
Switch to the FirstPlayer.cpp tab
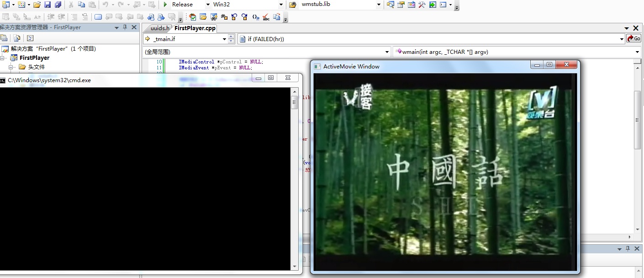tap(195, 28)
